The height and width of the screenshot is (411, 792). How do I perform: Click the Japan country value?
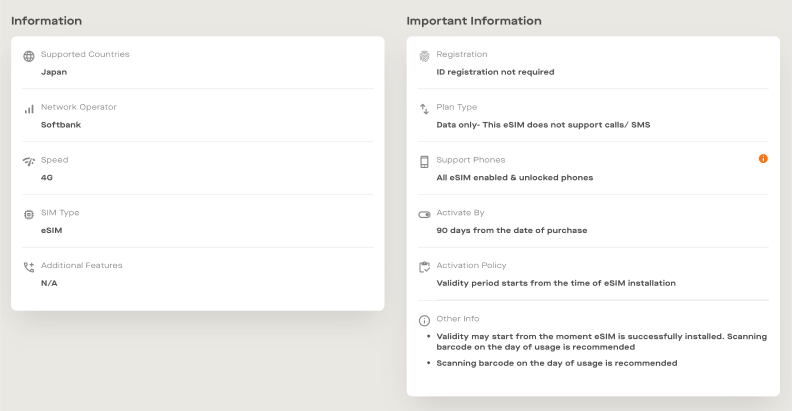click(54, 72)
